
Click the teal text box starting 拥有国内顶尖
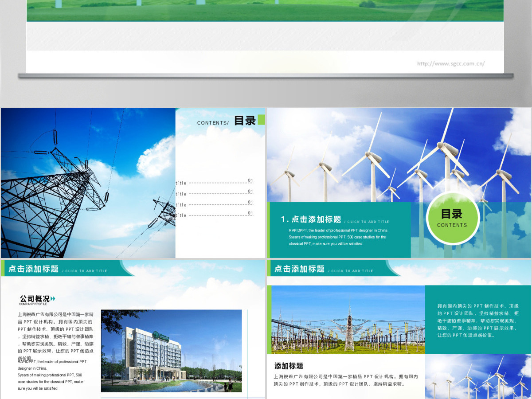(478, 321)
